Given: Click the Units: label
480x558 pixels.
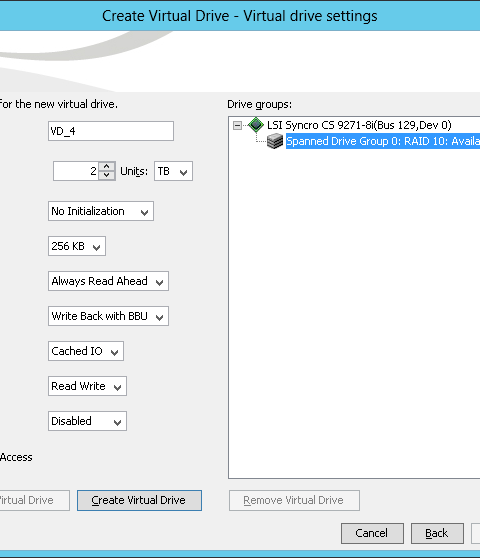Looking at the screenshot, I should (134, 171).
